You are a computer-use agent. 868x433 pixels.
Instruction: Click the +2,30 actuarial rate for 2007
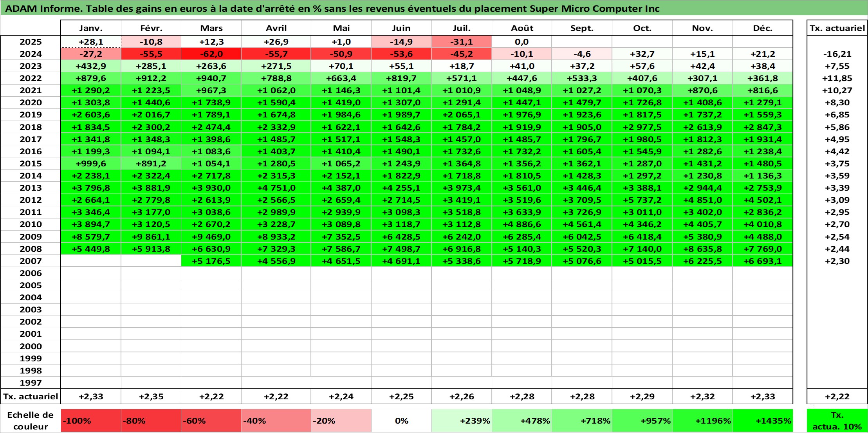837,261
